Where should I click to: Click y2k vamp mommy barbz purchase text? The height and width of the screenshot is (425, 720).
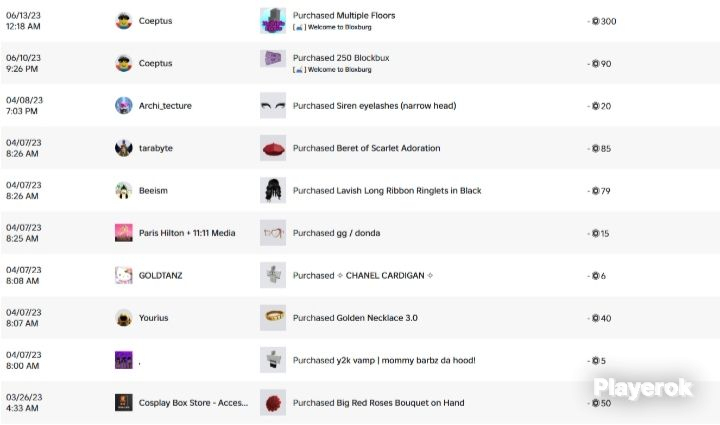[x=384, y=360]
